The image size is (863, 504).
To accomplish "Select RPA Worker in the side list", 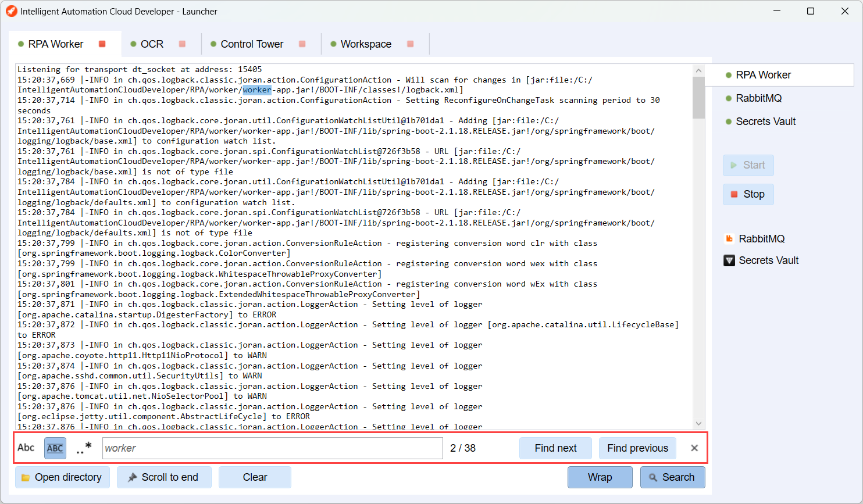I will (779, 75).
